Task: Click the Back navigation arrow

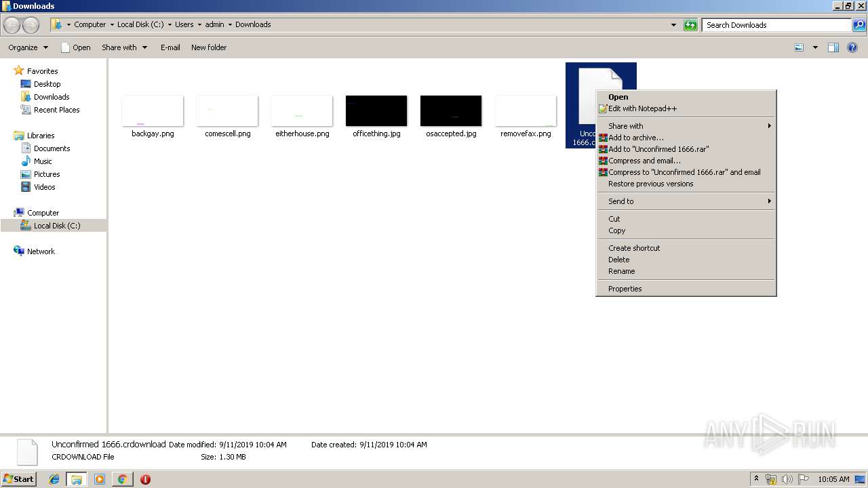Action: coord(12,25)
